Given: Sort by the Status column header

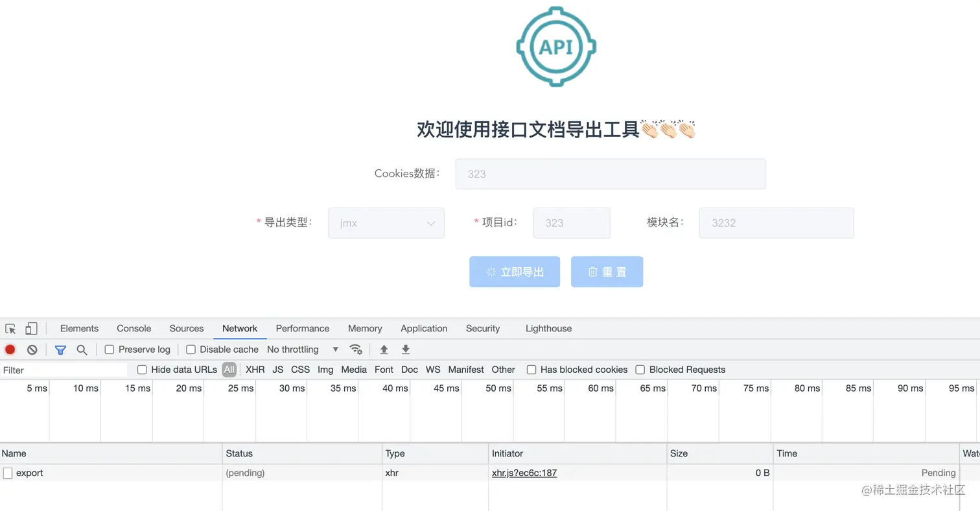Looking at the screenshot, I should point(302,453).
